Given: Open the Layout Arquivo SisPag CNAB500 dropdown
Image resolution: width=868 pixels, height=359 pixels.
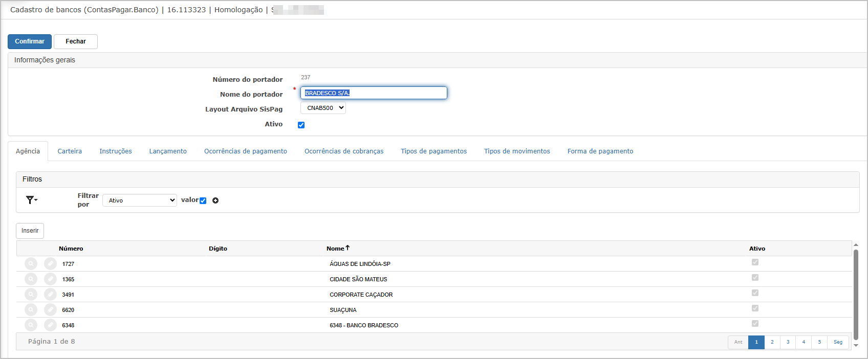Looking at the screenshot, I should [323, 108].
